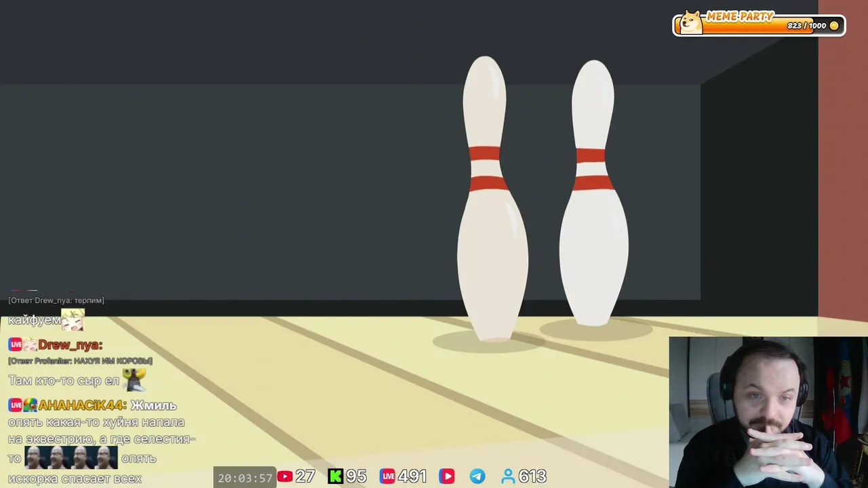Click the LIVE badge beside AHAHACiK44
This screenshot has height=488, width=868.
click(x=16, y=405)
